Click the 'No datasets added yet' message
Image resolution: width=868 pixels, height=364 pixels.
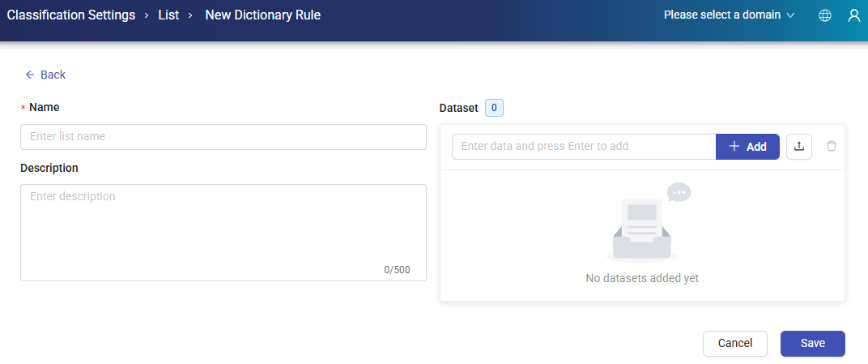[x=642, y=278]
